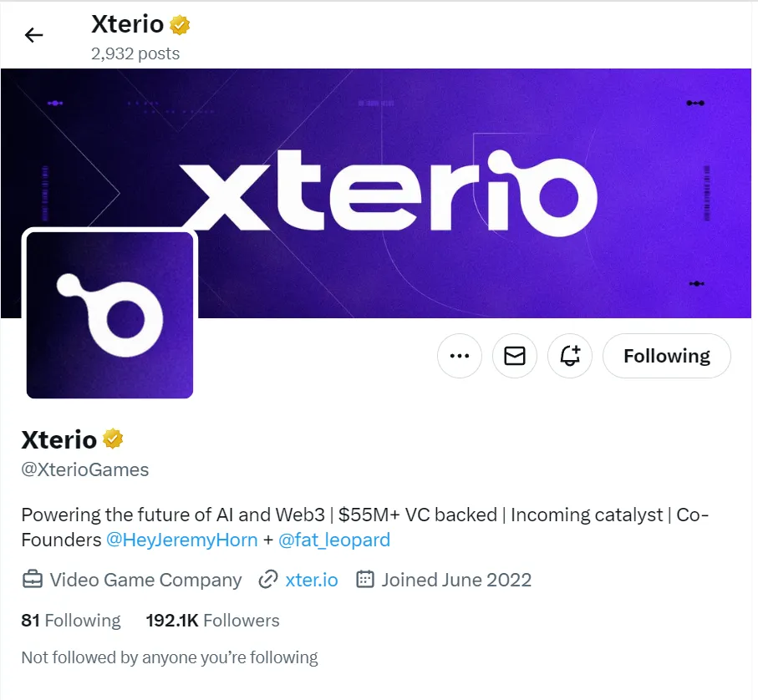The image size is (758, 700).
Task: Open the 81 Following list
Action: pos(71,621)
